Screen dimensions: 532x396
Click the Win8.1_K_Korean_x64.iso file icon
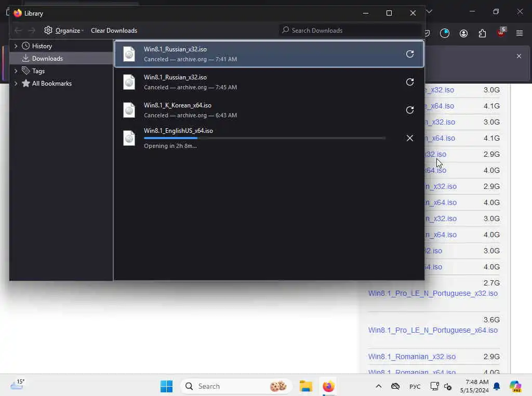coord(129,110)
